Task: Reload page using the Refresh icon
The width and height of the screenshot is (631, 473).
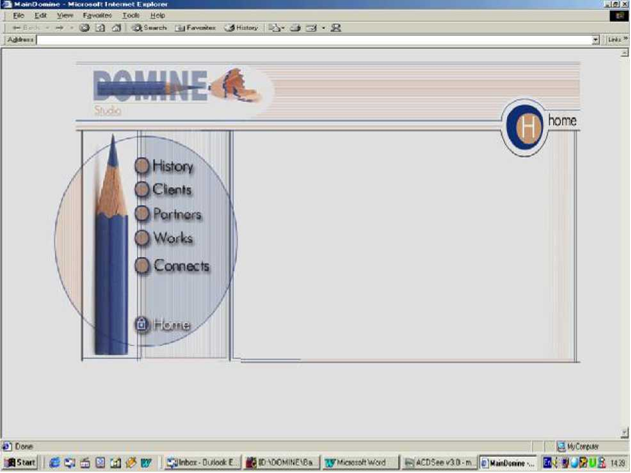Action: [x=100, y=28]
